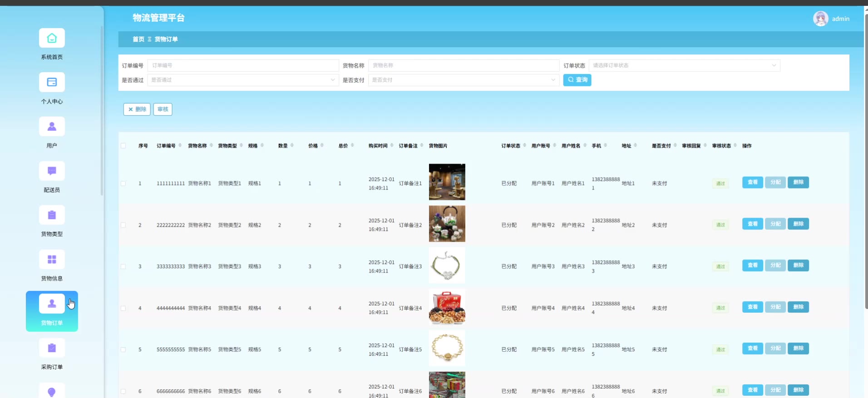868x398 pixels.
Task: Open the 是否支付 filter dropdown
Action: (x=464, y=80)
